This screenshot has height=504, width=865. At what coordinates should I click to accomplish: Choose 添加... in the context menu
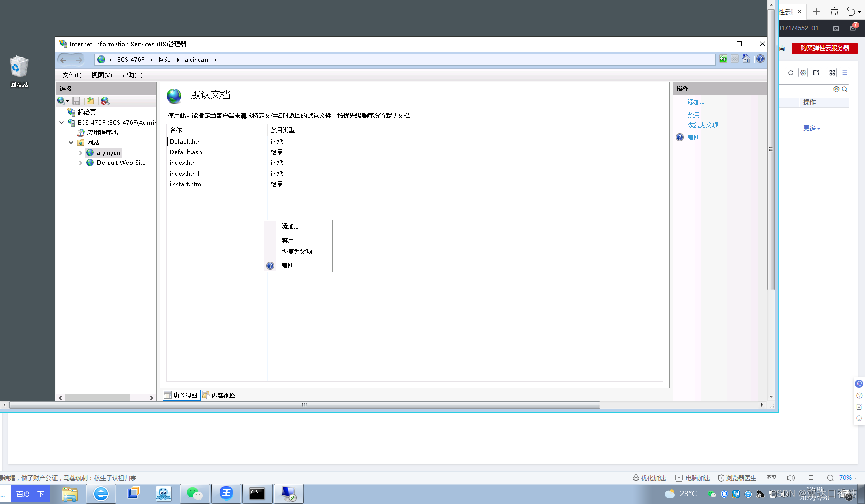click(298, 227)
